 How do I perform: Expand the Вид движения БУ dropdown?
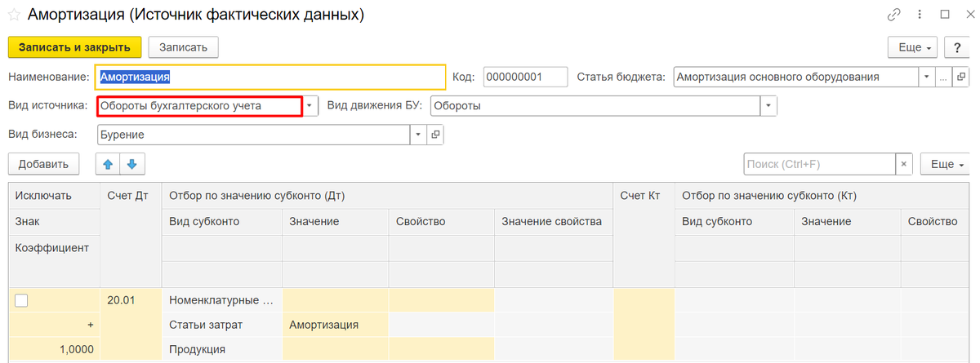[x=768, y=106]
